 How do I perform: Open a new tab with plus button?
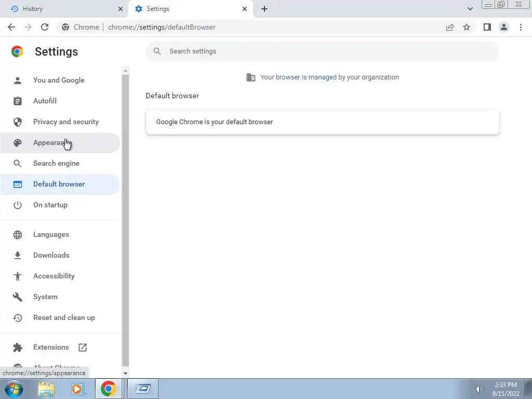coord(264,9)
